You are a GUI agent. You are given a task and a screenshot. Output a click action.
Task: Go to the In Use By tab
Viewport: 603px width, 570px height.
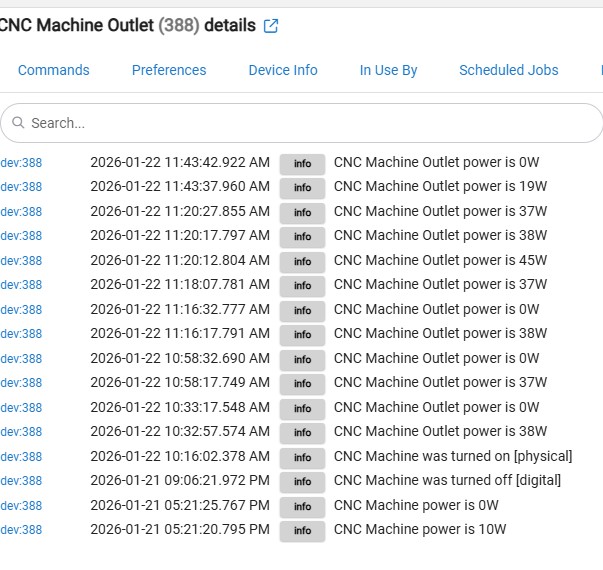click(388, 70)
